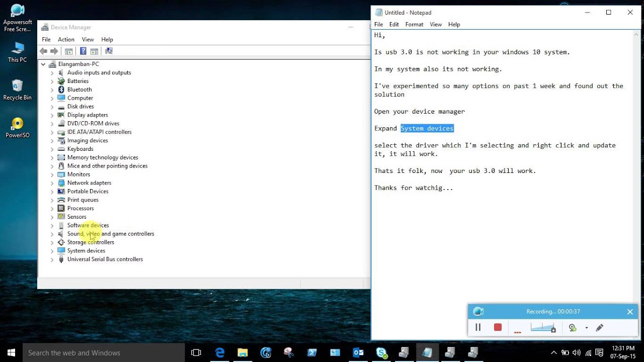The height and width of the screenshot is (362, 644).
Task: Expand the Processors node
Action: coord(52,209)
